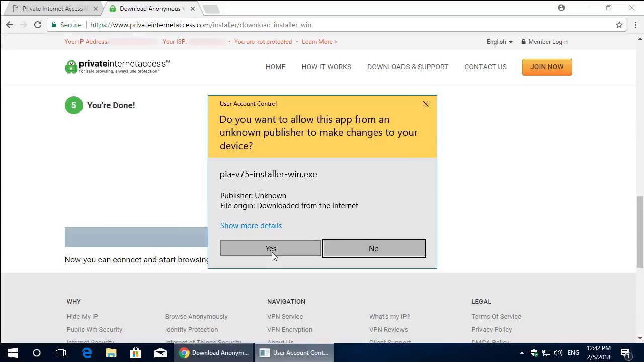The image size is (644, 362).
Task: Close the Private Internet Access tab
Action: pyautogui.click(x=96, y=9)
